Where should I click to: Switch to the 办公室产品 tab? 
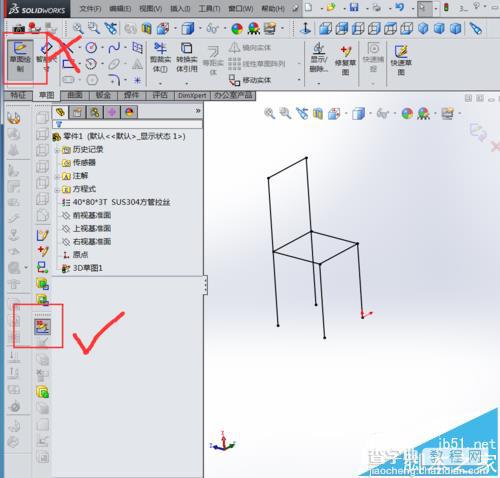[233, 95]
